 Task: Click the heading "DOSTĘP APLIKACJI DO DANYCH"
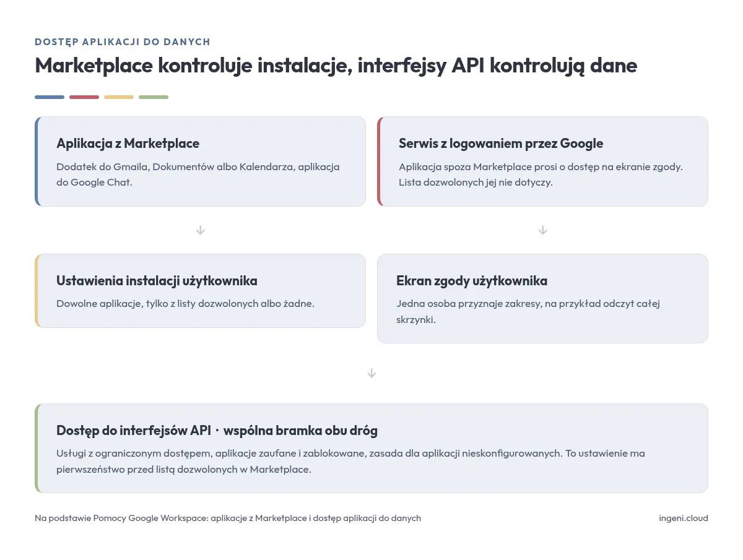click(x=123, y=42)
